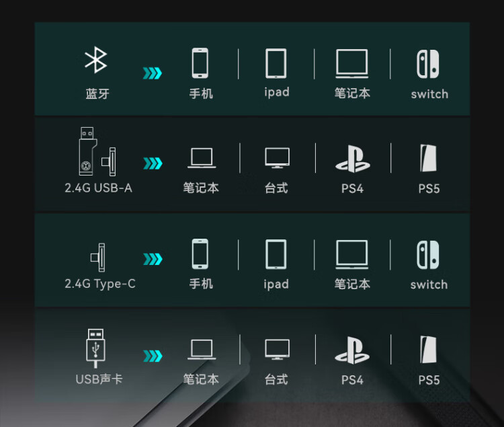Click the 2.4G Type-C adapter icon
The height and width of the screenshot is (427, 504).
[97, 258]
